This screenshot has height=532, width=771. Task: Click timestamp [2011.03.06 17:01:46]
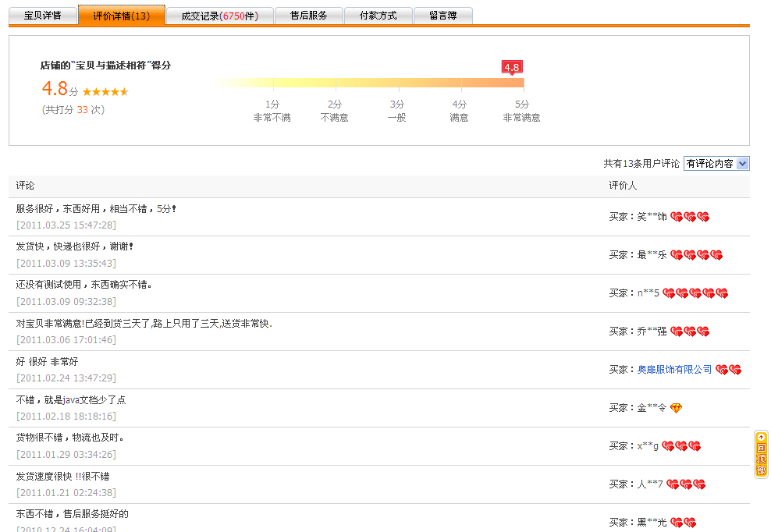pyautogui.click(x=66, y=340)
